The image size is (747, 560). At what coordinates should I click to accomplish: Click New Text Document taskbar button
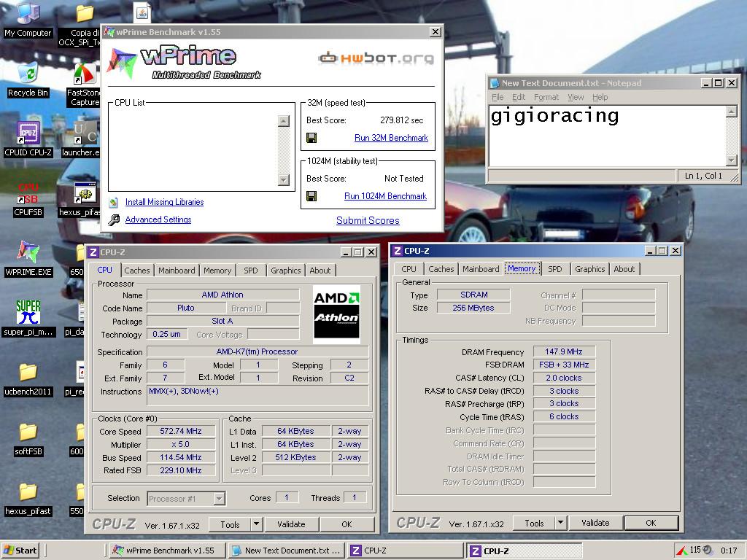(286, 551)
